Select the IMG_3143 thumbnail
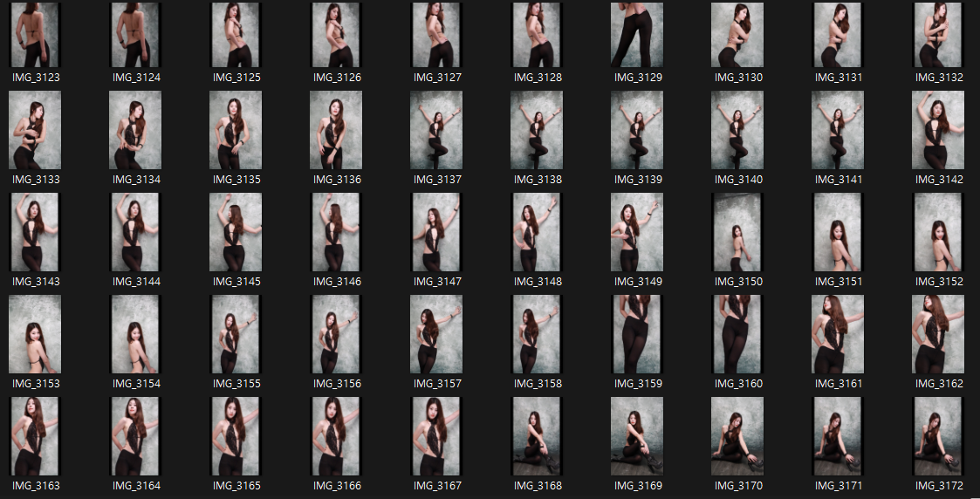 tap(35, 232)
